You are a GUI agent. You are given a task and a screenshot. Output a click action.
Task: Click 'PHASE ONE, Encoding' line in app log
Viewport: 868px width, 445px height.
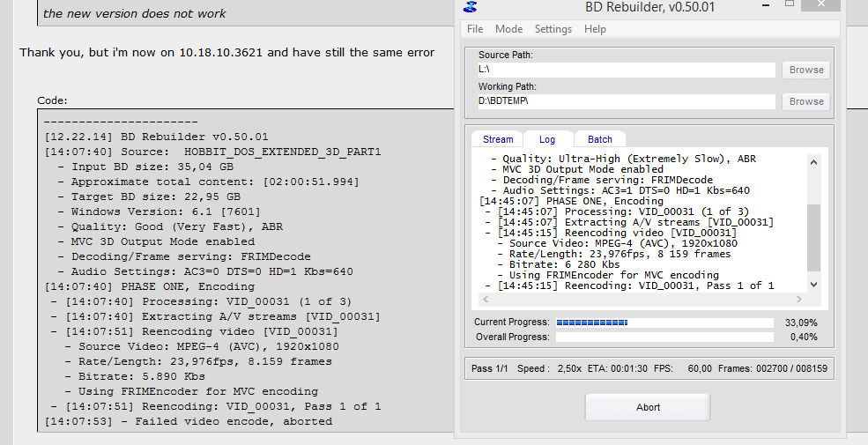point(571,201)
